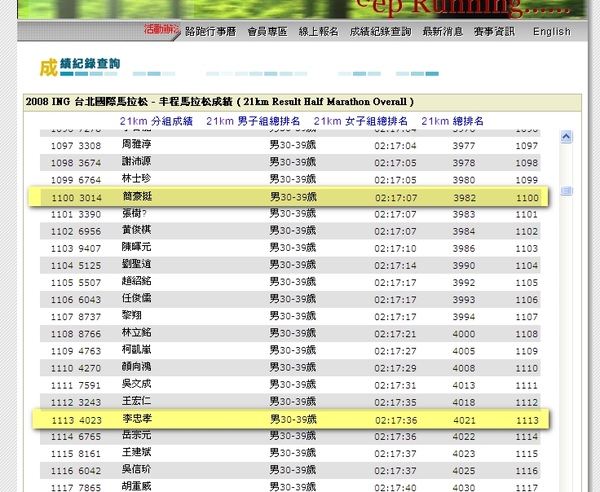
Task: Click runner name 吳信玠 in row 1116
Action: coord(137,469)
